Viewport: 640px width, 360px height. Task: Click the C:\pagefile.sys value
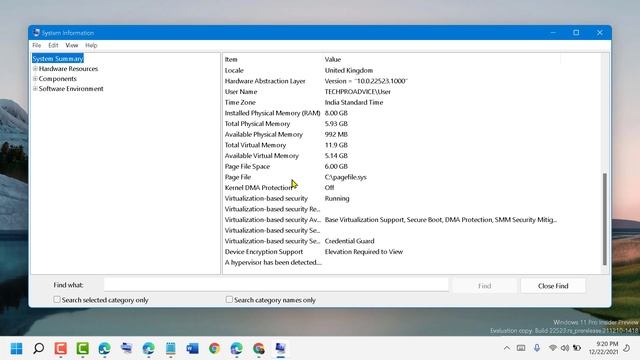pyautogui.click(x=346, y=177)
